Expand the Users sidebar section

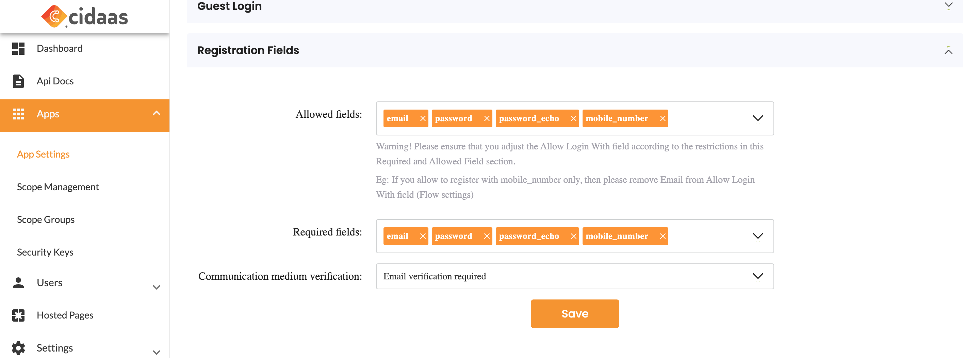156,287
